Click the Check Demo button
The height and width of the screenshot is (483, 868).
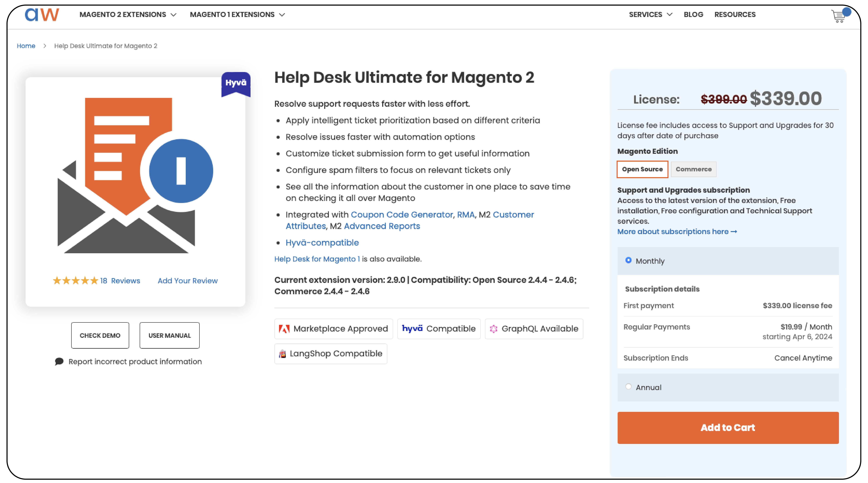point(100,335)
